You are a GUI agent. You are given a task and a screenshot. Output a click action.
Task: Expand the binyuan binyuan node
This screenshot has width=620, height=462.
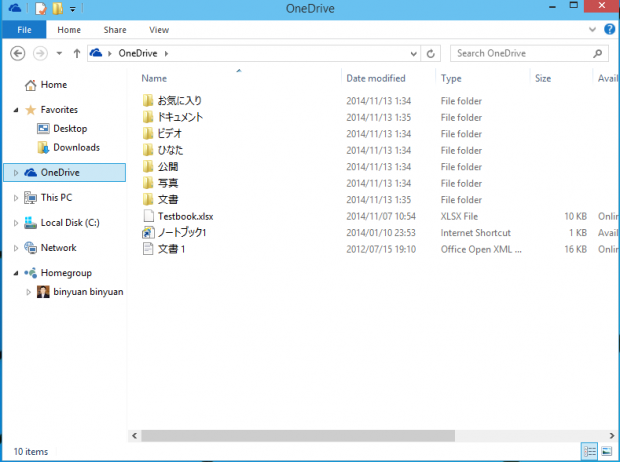(28, 292)
